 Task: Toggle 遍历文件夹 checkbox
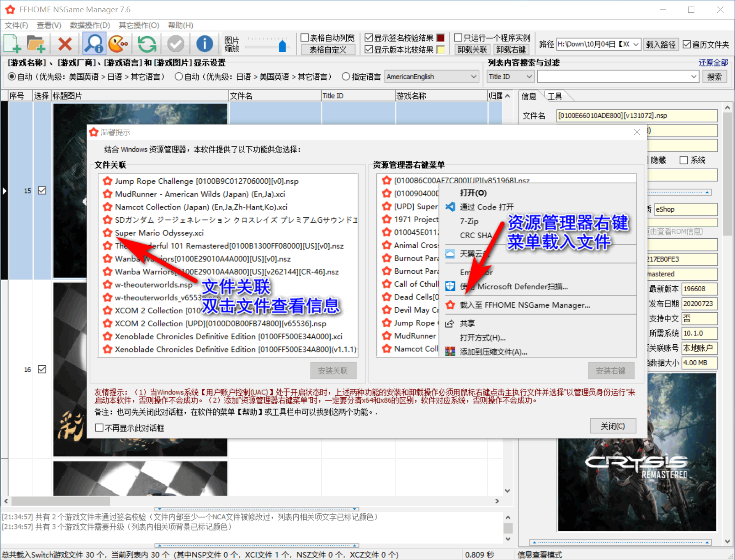point(687,44)
